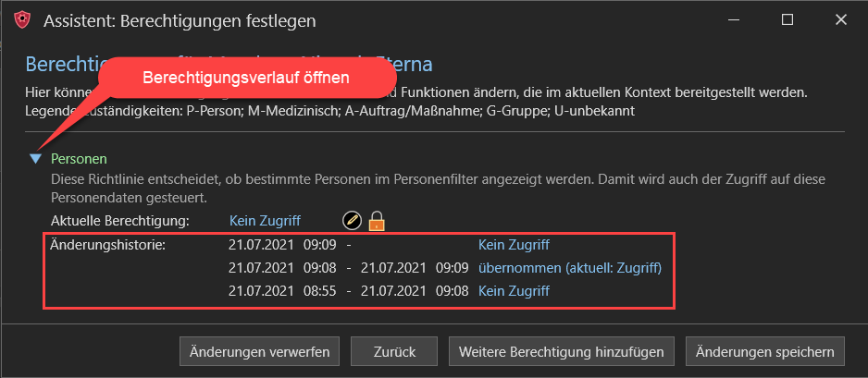Click the window title Assistent: Berechtigungen festlegen
This screenshot has height=378, width=868.
[180, 21]
